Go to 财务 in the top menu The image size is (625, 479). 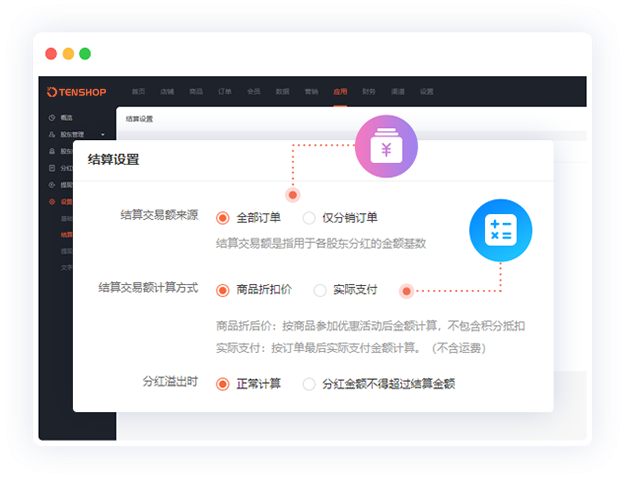[x=369, y=91]
